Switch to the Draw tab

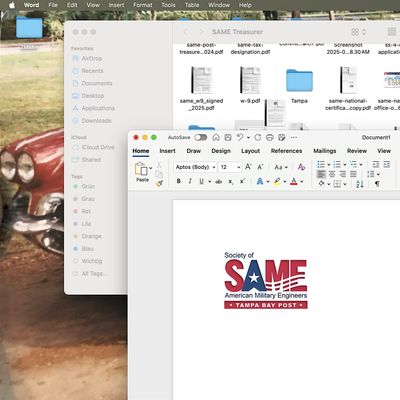click(194, 151)
